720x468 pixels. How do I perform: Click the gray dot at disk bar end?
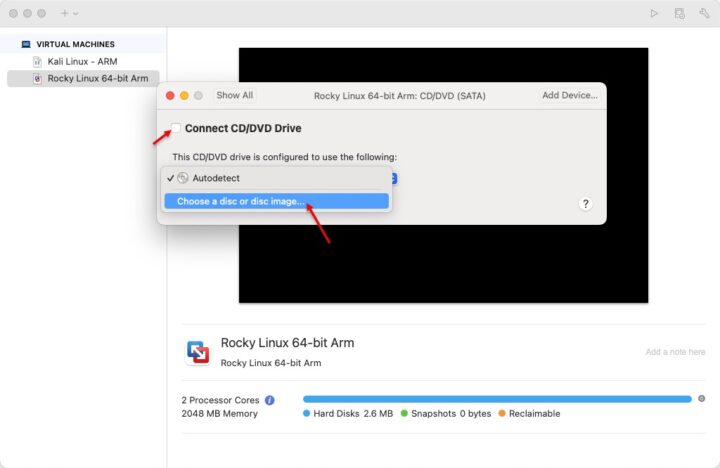click(x=702, y=399)
